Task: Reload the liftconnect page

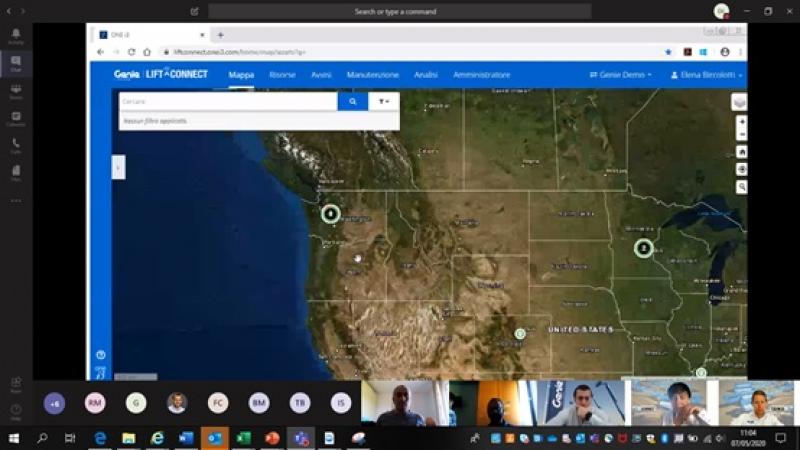Action: (132, 52)
